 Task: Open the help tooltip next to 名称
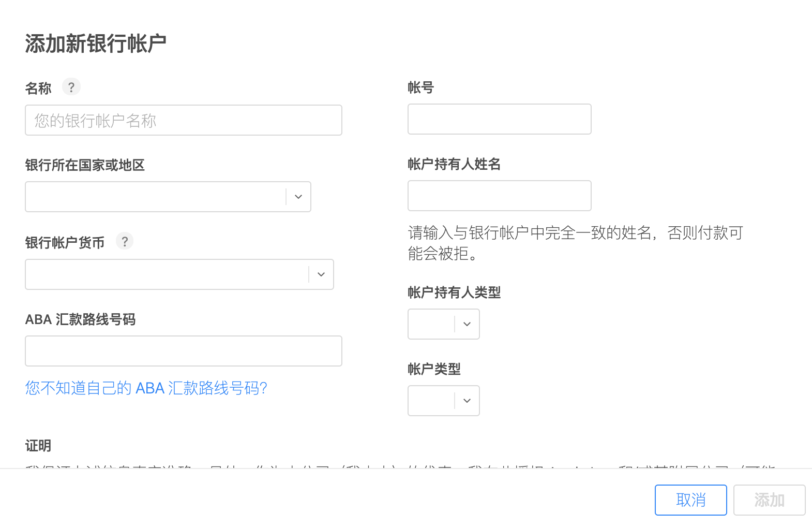[x=71, y=86]
